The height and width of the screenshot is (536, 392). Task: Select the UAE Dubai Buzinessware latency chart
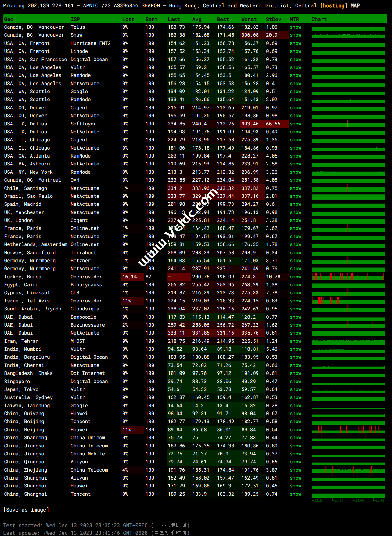[348, 325]
